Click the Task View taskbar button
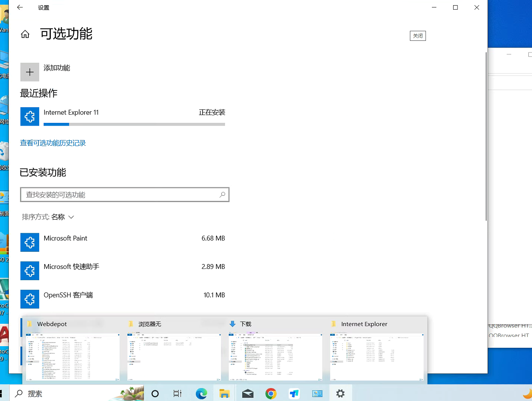The image size is (532, 401). tap(177, 393)
